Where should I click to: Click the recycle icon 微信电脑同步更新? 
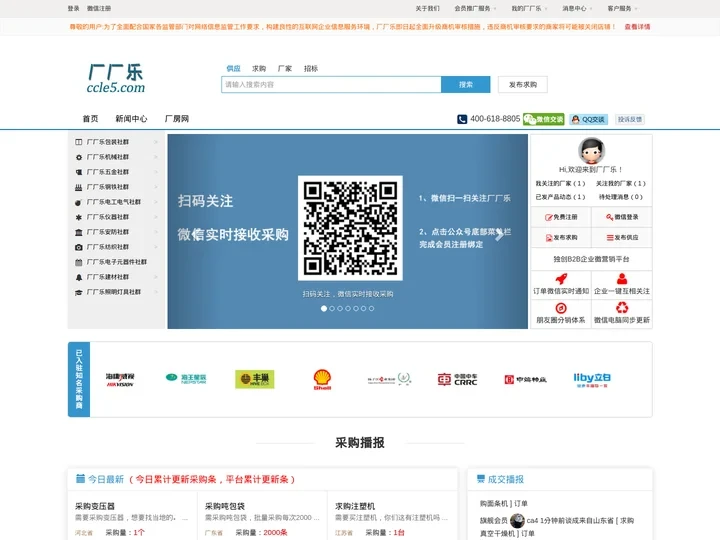pos(622,307)
